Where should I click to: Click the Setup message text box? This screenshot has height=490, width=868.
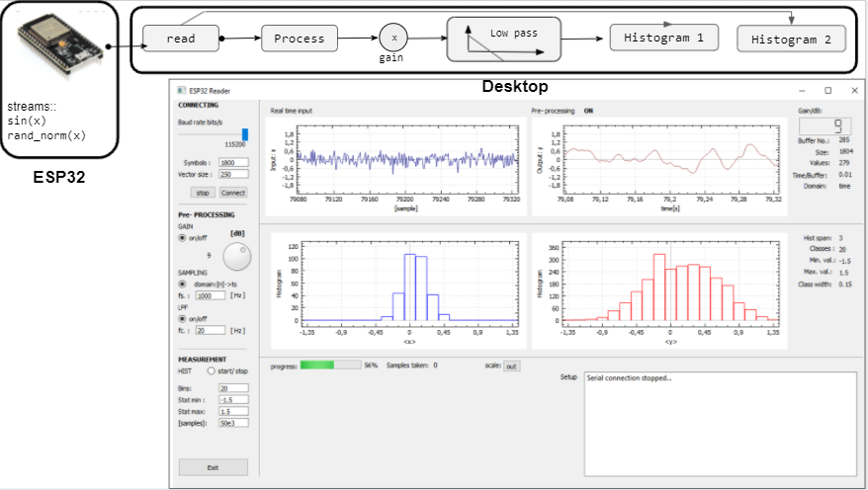click(721, 424)
